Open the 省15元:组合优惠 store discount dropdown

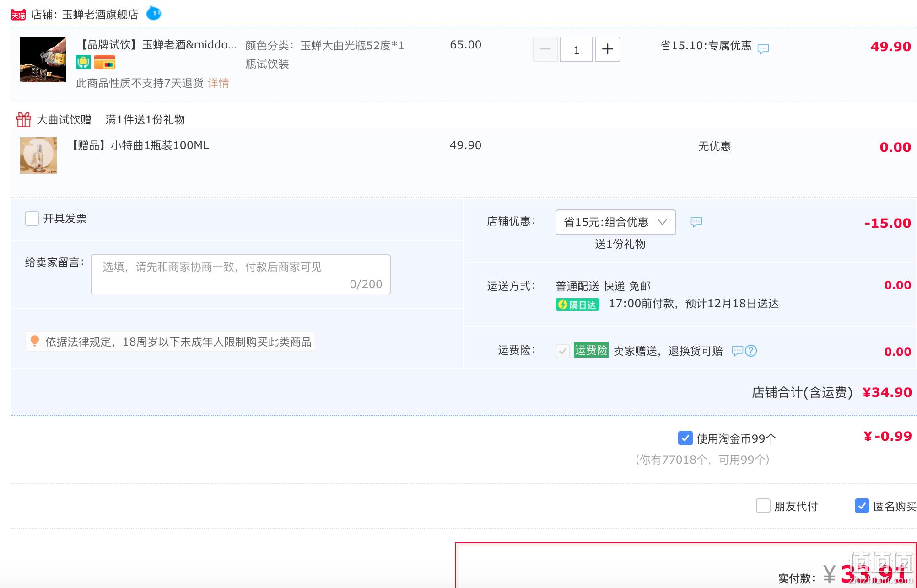615,222
